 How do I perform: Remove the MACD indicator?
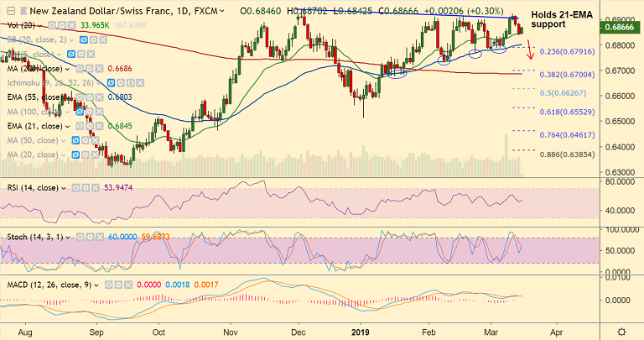click(x=128, y=285)
